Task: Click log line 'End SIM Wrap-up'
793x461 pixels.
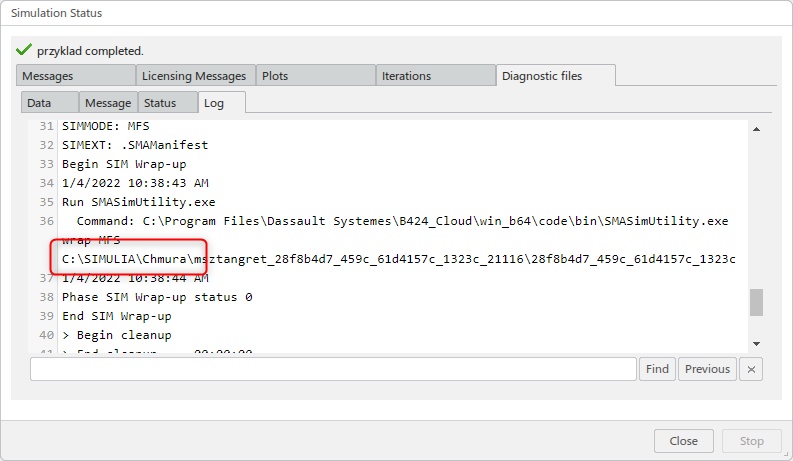Action: pos(116,316)
